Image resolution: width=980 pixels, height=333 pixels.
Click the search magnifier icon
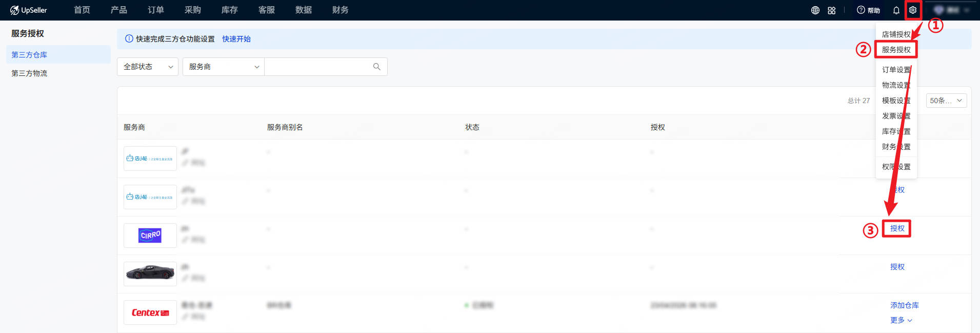(377, 67)
